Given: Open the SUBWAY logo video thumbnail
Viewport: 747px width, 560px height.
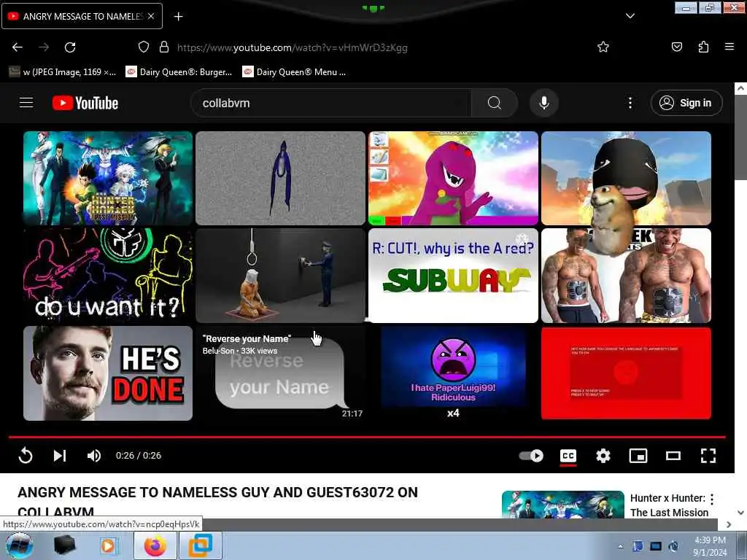Looking at the screenshot, I should tap(453, 275).
